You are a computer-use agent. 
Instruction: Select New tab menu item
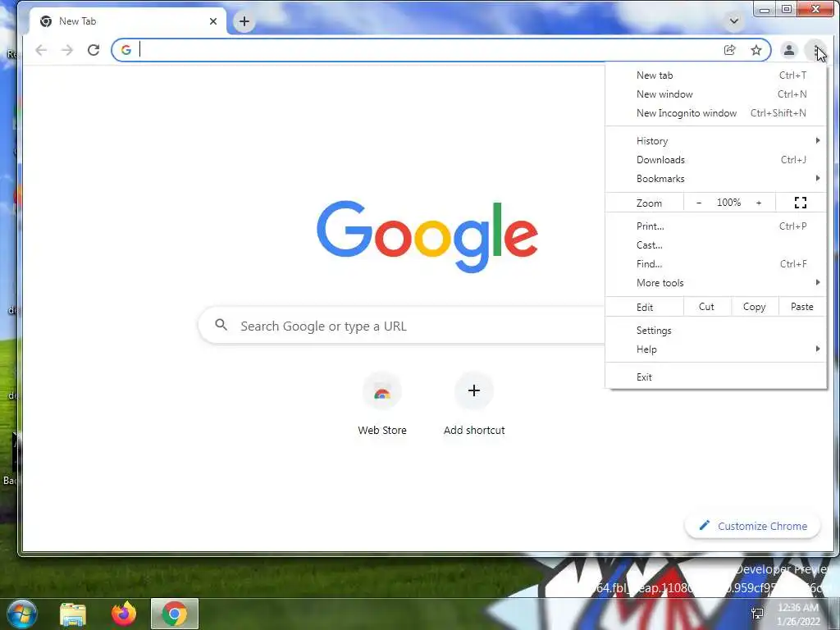[716, 75]
